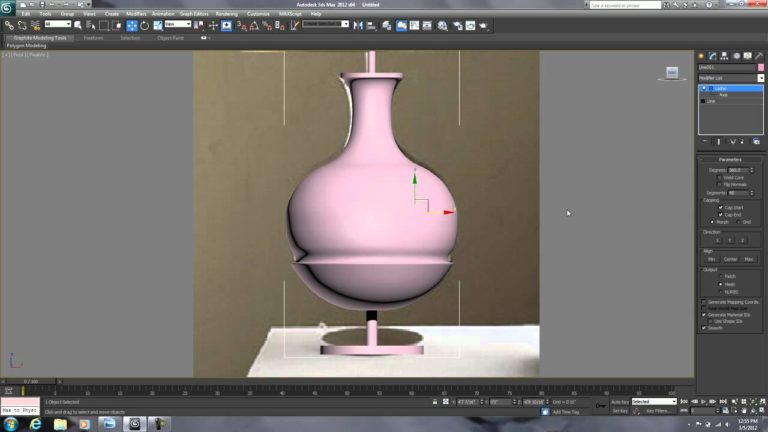Click the selection lock padlock icon
This screenshot has height=432, width=768.
[x=435, y=402]
